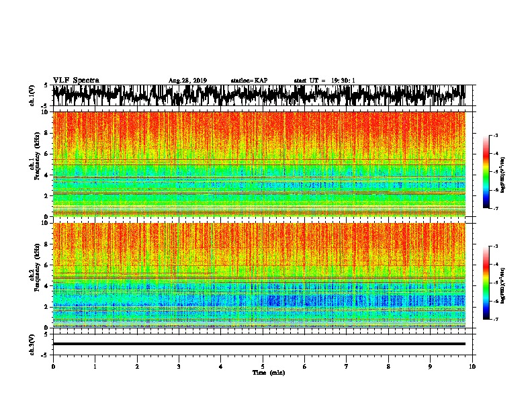Screen dimensions: 532x411
Task: Click the color scale bar beside ch.2 spectrogram
Action: click(x=486, y=283)
